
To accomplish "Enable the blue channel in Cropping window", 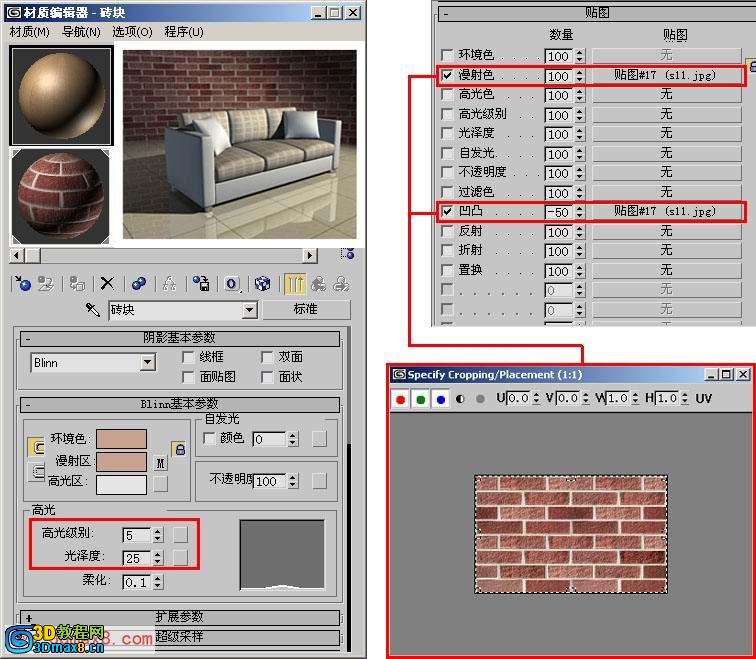I will [x=440, y=398].
